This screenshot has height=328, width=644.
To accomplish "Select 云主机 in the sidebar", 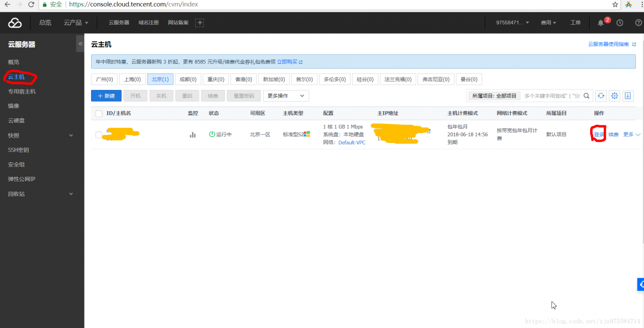I will tap(16, 77).
